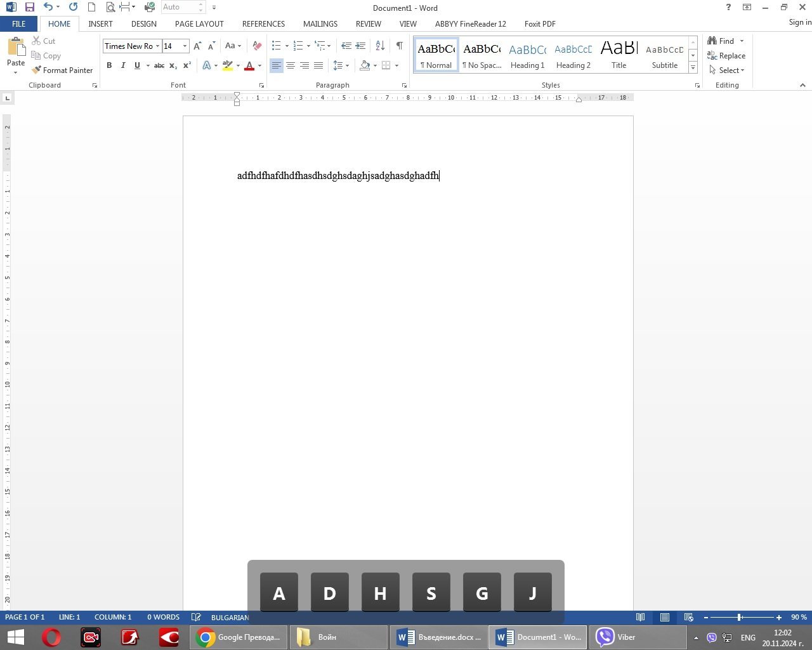This screenshot has height=650, width=812.
Task: Click the BULGARIAN language indicator
Action: point(230,617)
